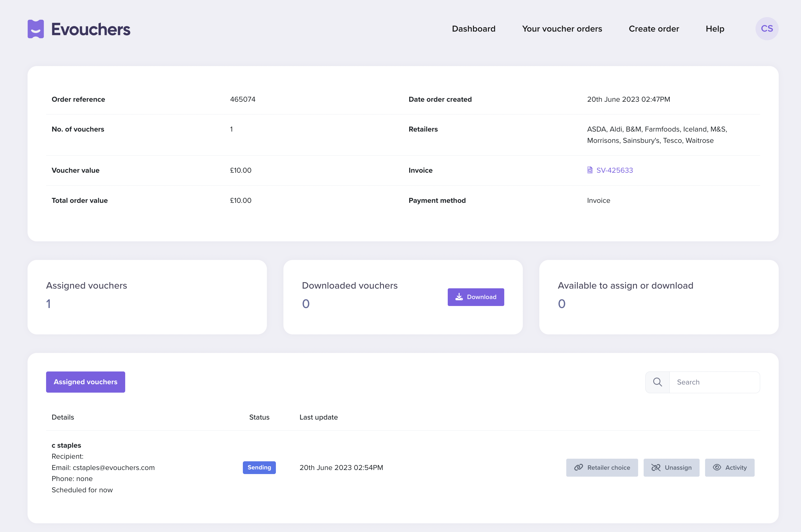Unassign the c staples voucher
Viewport: 801px width, 532px height.
tap(671, 468)
